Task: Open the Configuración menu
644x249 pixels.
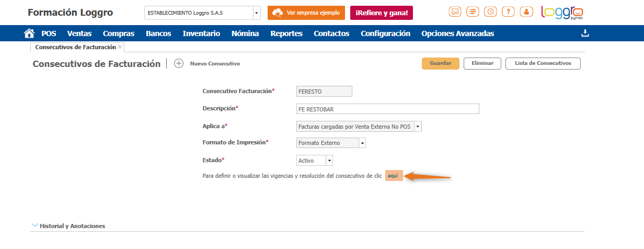Action: click(x=385, y=33)
